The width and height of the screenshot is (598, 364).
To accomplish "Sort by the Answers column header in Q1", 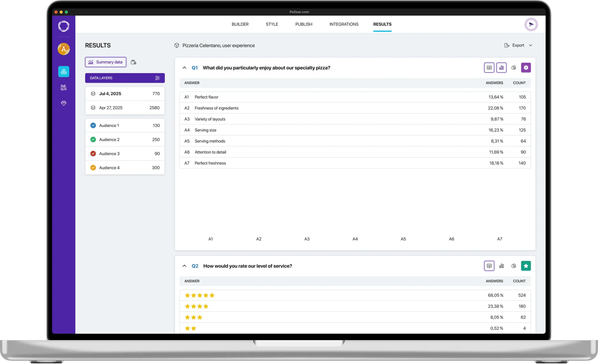I will tap(495, 83).
